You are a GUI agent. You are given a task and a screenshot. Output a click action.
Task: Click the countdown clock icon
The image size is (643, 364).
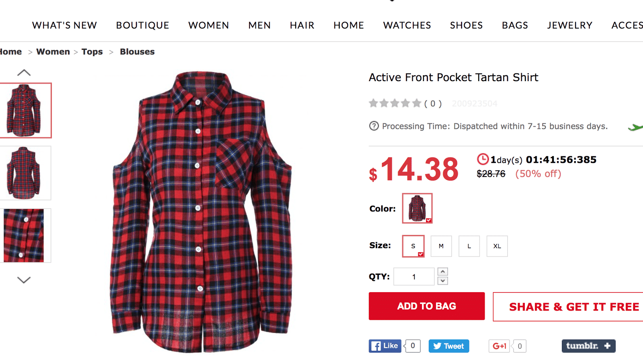483,160
